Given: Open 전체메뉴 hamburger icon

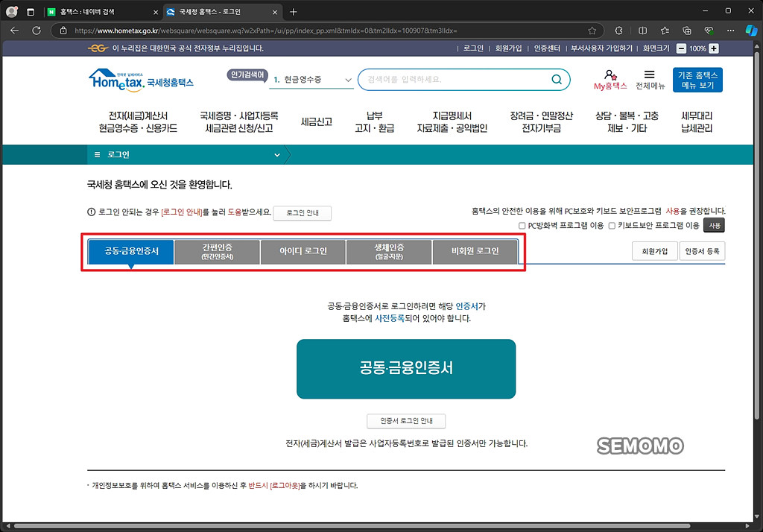Looking at the screenshot, I should click(x=649, y=75).
